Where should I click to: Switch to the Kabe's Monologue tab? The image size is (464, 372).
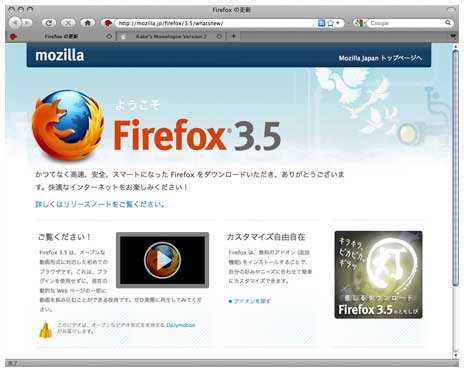click(x=171, y=36)
